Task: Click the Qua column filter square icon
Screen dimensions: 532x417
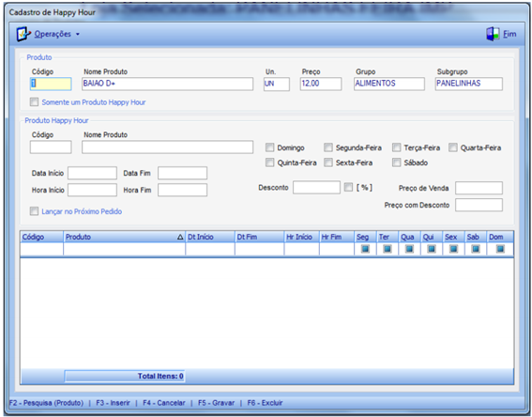Action: pyautogui.click(x=409, y=249)
